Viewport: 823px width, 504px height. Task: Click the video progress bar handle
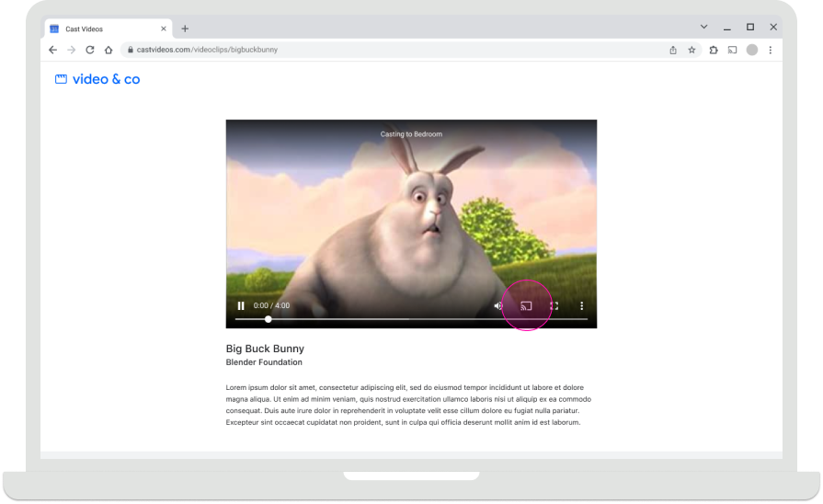269,319
